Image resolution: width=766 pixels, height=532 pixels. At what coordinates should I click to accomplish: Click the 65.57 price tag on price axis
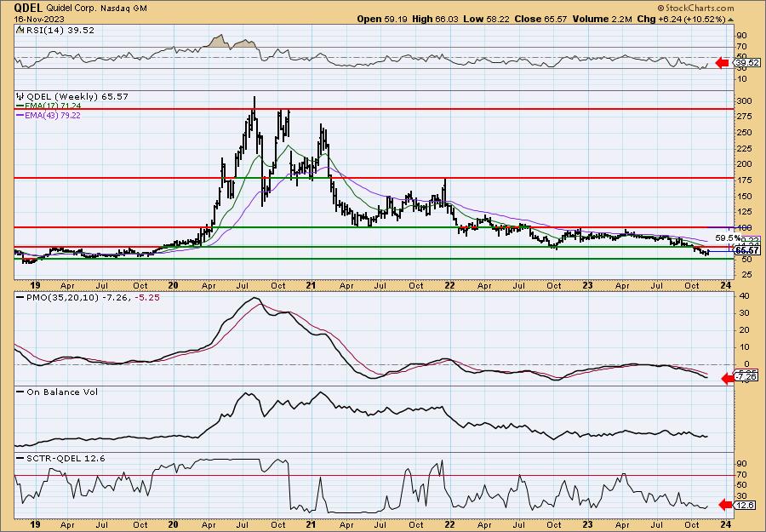click(747, 250)
